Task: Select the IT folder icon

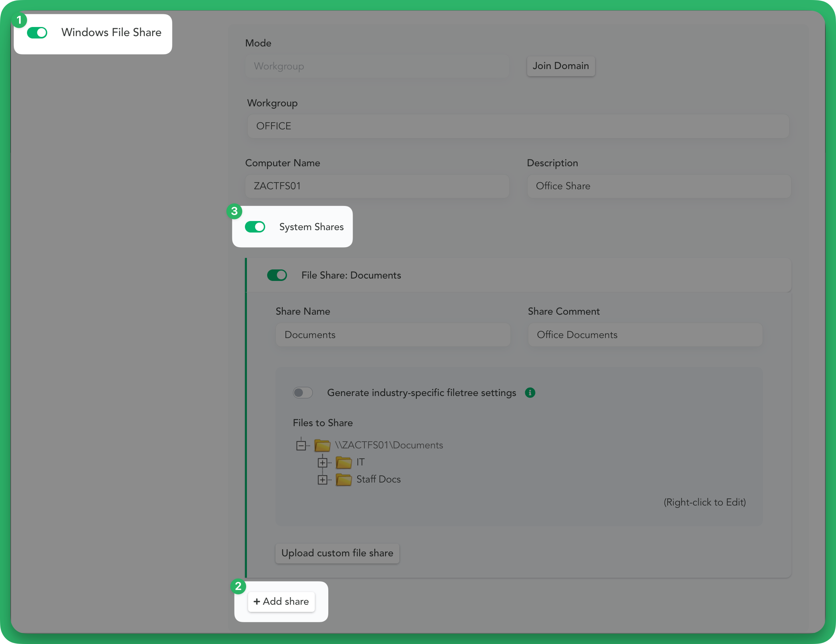Action: point(343,462)
